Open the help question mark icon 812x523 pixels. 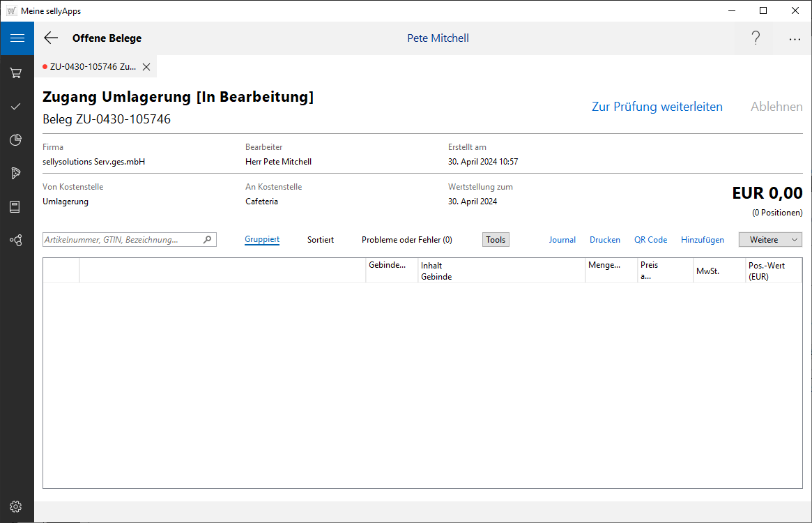tap(756, 38)
